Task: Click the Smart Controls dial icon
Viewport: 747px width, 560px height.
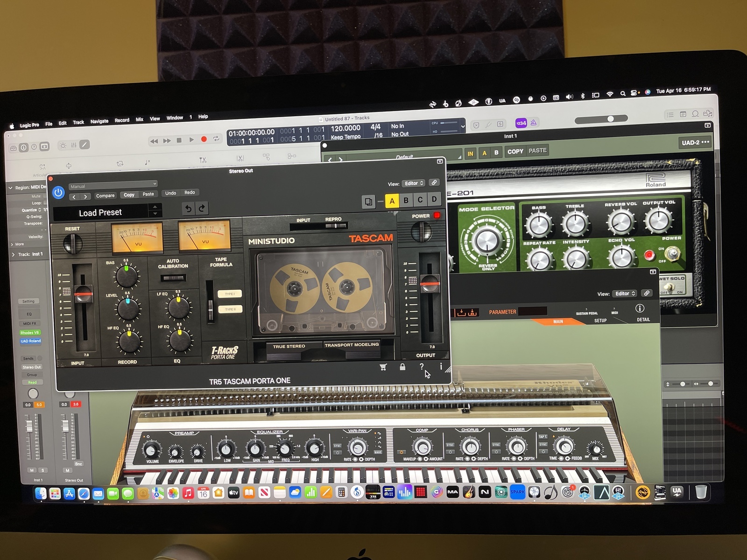Action: 63,146
